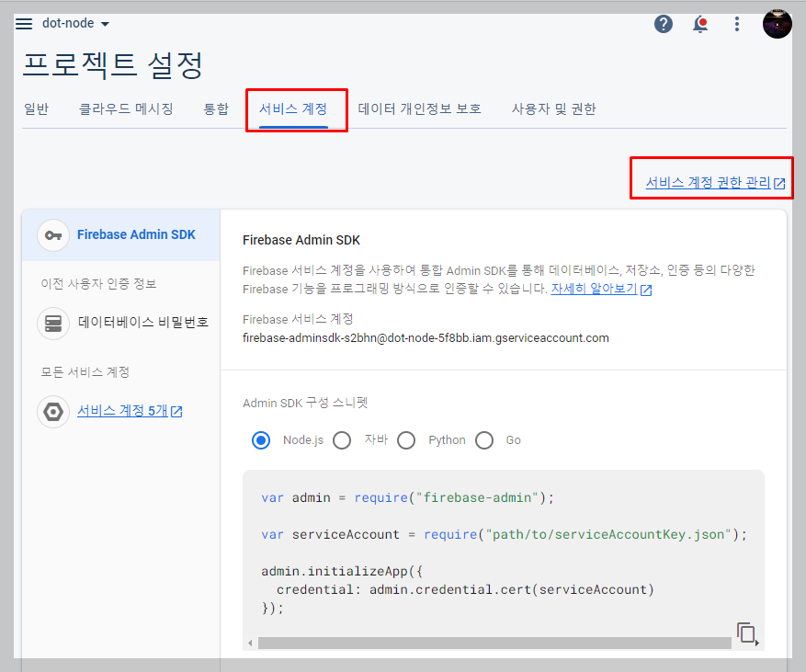The height and width of the screenshot is (672, 806).
Task: Click the database icon beside 데이터베이스 비밀번호
Action: pos(53,323)
